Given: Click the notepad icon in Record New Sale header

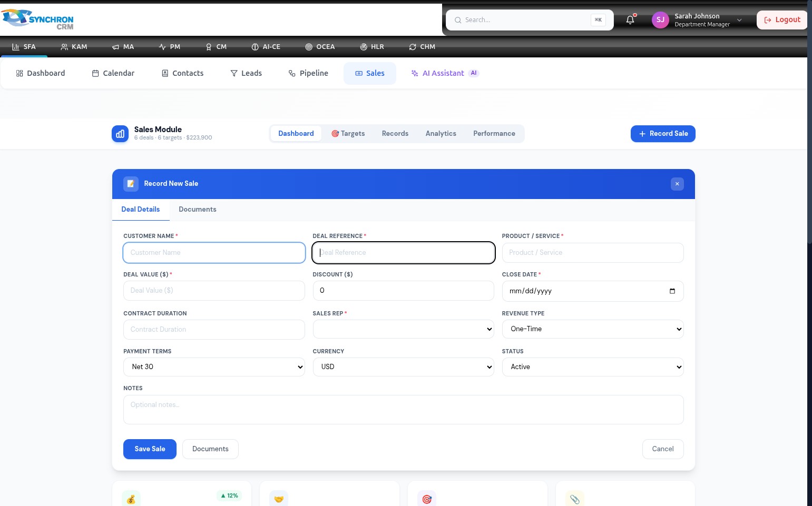Looking at the screenshot, I should click(131, 184).
